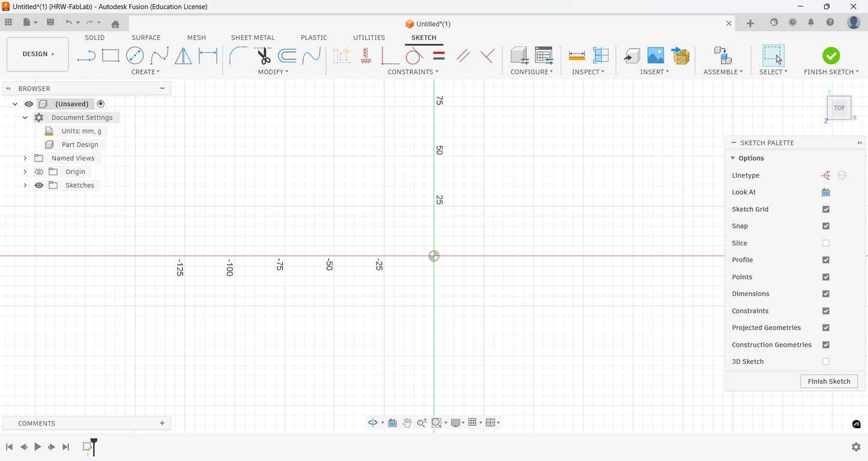
Task: Expand the Named Views folder
Action: point(25,158)
